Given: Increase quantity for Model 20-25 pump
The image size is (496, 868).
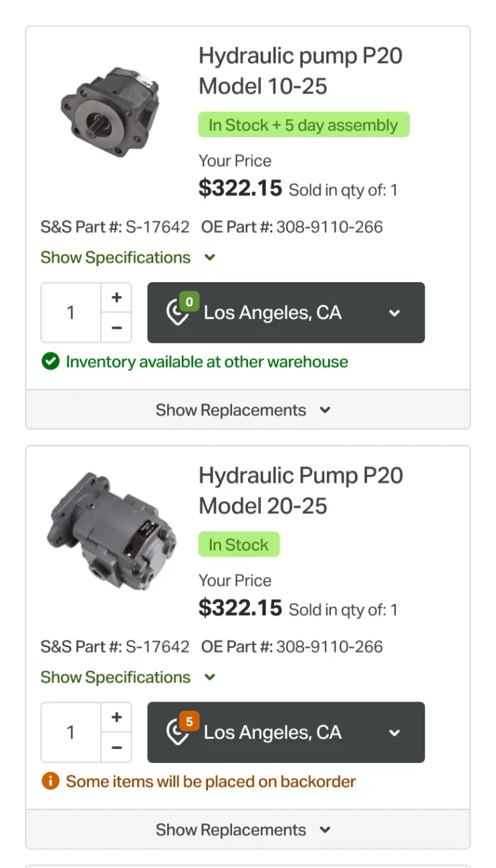Looking at the screenshot, I should (x=116, y=718).
